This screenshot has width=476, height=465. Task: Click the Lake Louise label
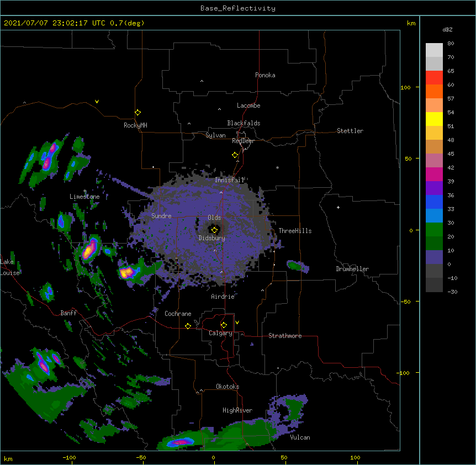(x=10, y=267)
